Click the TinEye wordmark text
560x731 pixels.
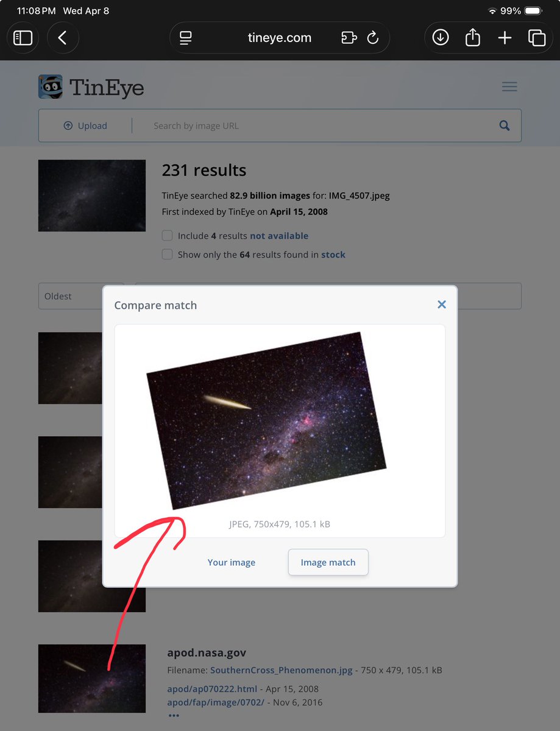107,88
